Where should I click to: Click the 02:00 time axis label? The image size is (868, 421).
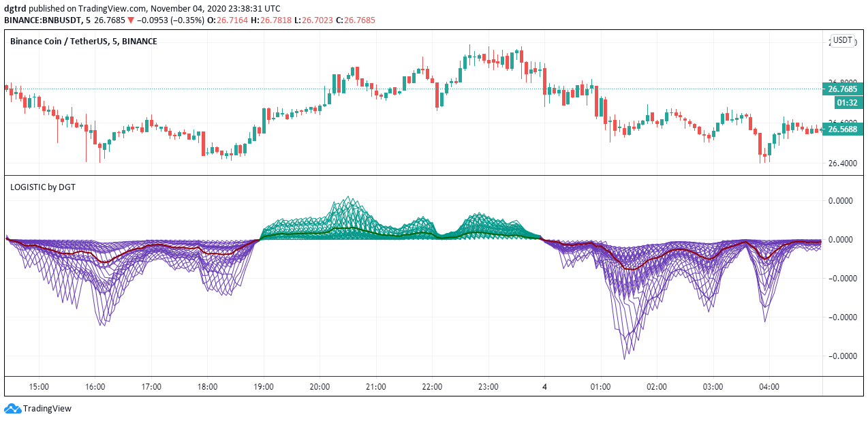pyautogui.click(x=657, y=386)
